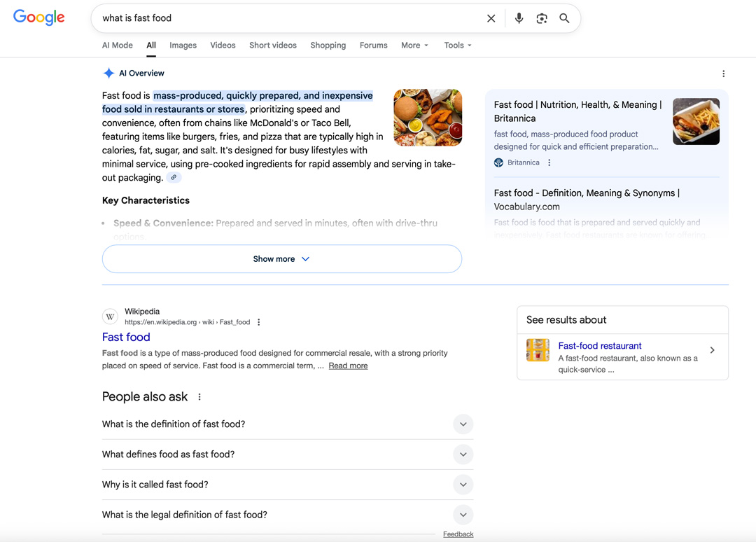Open the AI Overview three-dot menu

coord(724,73)
